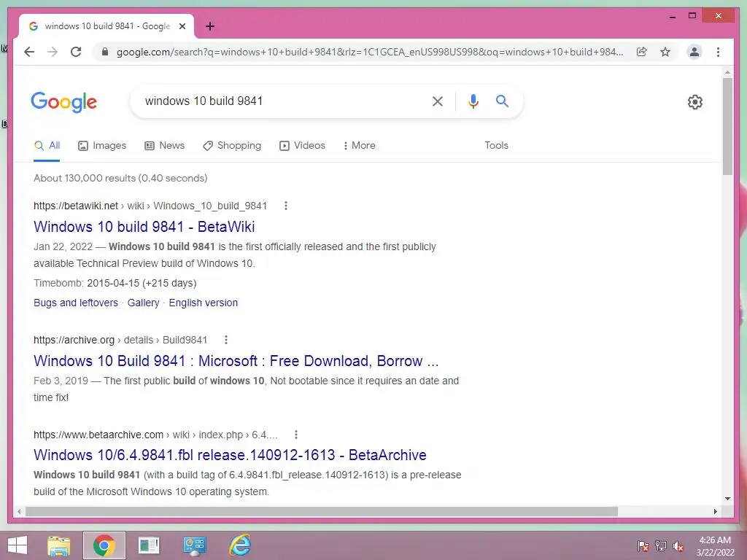Switch to the Images tab

coord(102,145)
